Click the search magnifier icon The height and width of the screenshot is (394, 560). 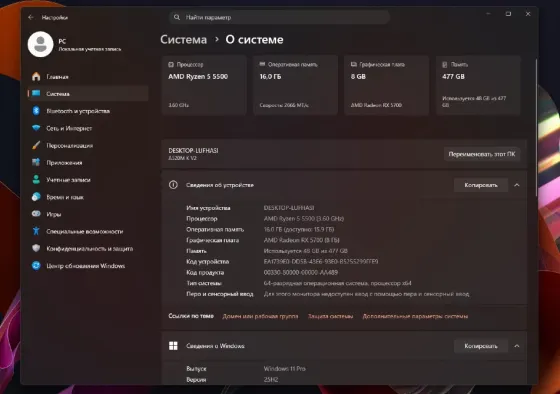177,17
